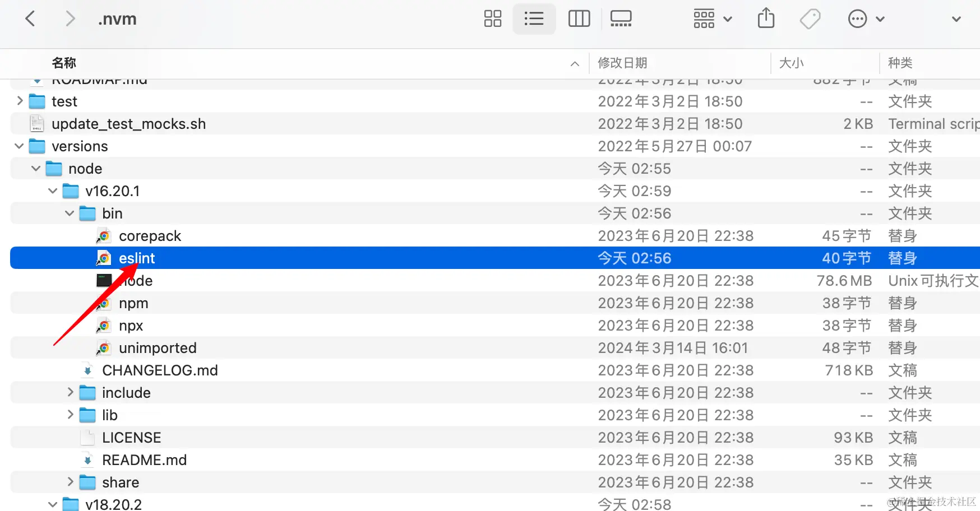Select the update_test_mocks.sh file name
The width and height of the screenshot is (980, 511).
(128, 124)
